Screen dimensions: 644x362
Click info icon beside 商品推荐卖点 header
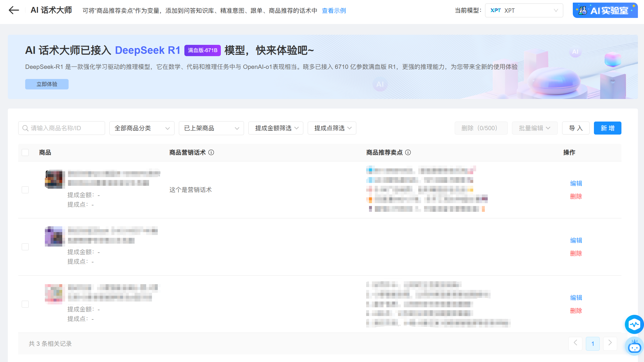pyautogui.click(x=408, y=152)
